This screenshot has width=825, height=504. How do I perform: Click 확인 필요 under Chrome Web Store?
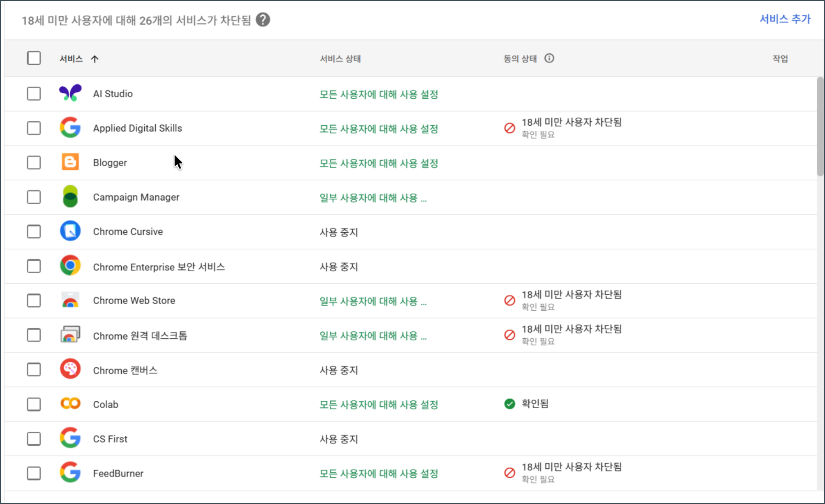[538, 307]
